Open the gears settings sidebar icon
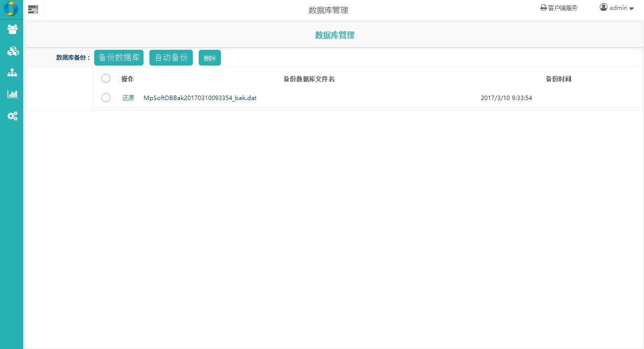The width and height of the screenshot is (644, 349). (12, 116)
